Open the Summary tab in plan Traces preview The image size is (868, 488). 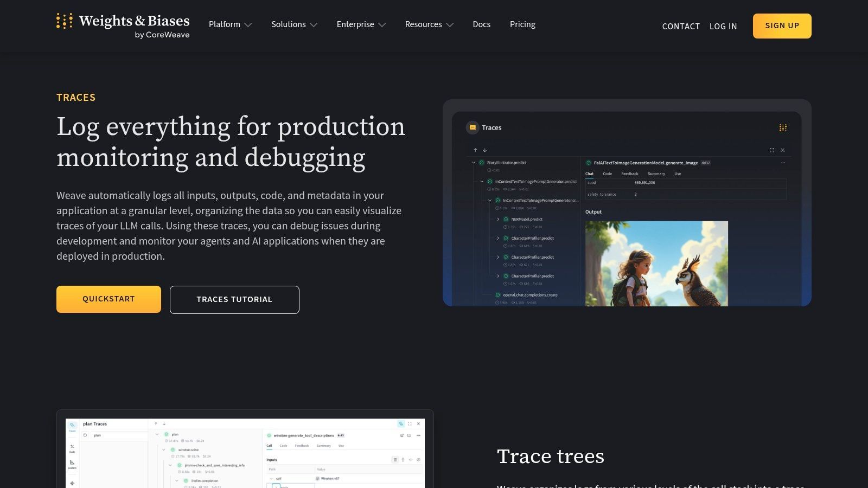point(324,446)
